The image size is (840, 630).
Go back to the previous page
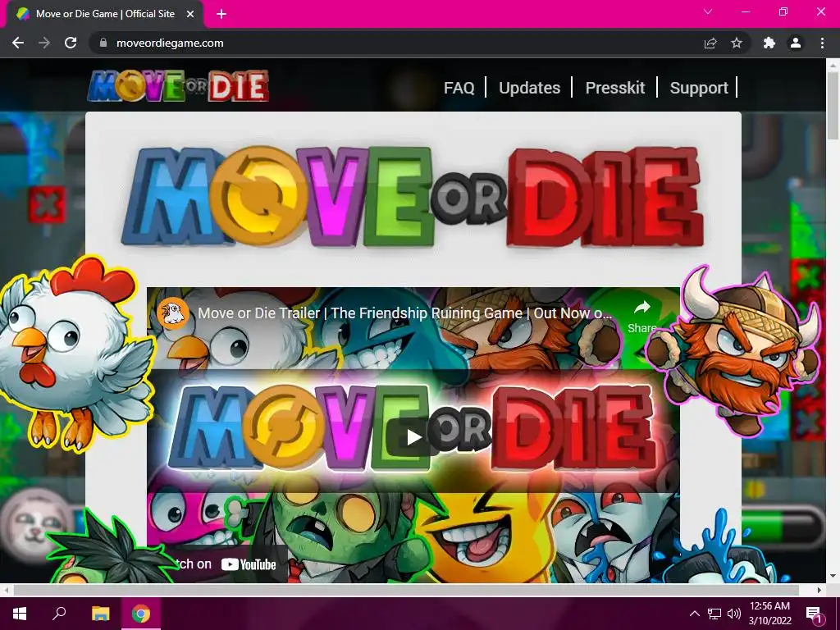pos(18,43)
